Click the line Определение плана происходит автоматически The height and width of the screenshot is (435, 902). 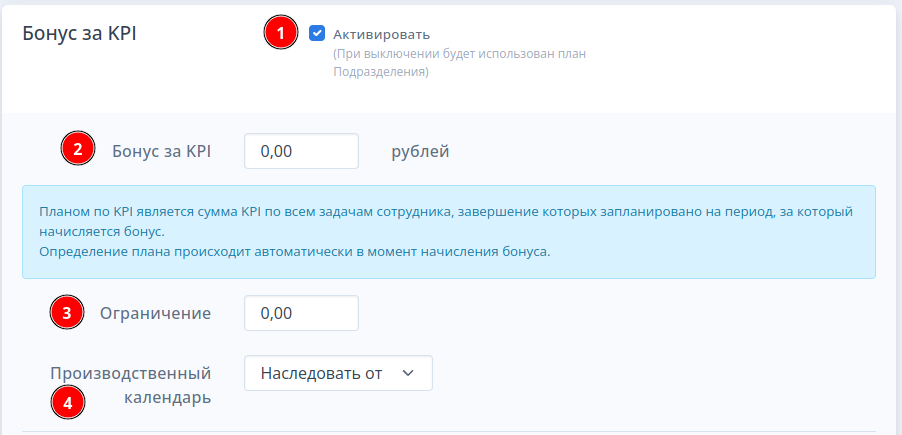click(295, 253)
